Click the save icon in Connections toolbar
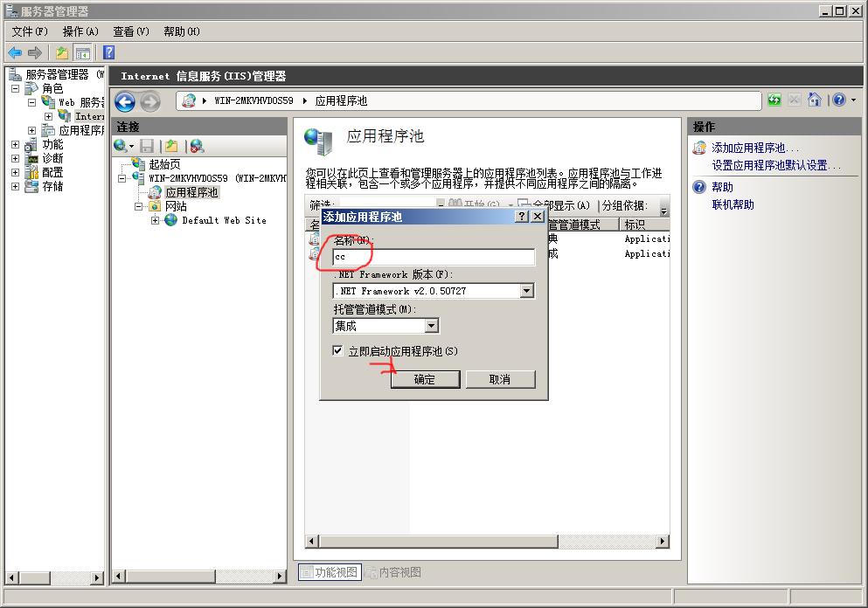Viewport: 868px width, 608px height. click(x=148, y=146)
